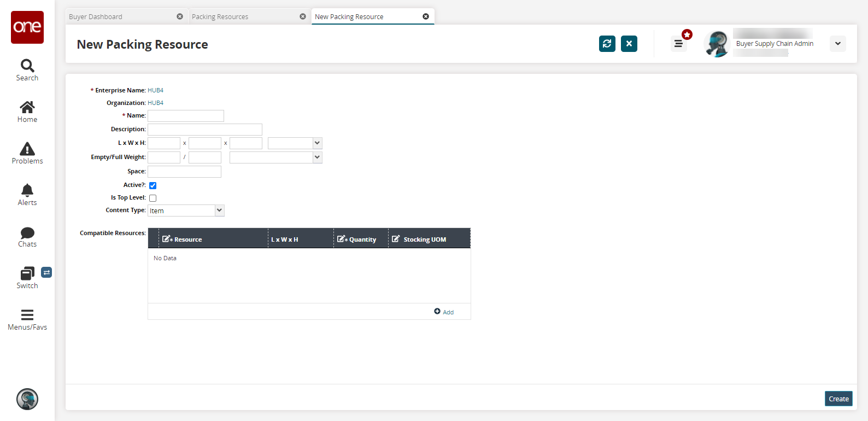The width and height of the screenshot is (868, 421).
Task: Click the ONE logo in the sidebar
Action: (27, 27)
